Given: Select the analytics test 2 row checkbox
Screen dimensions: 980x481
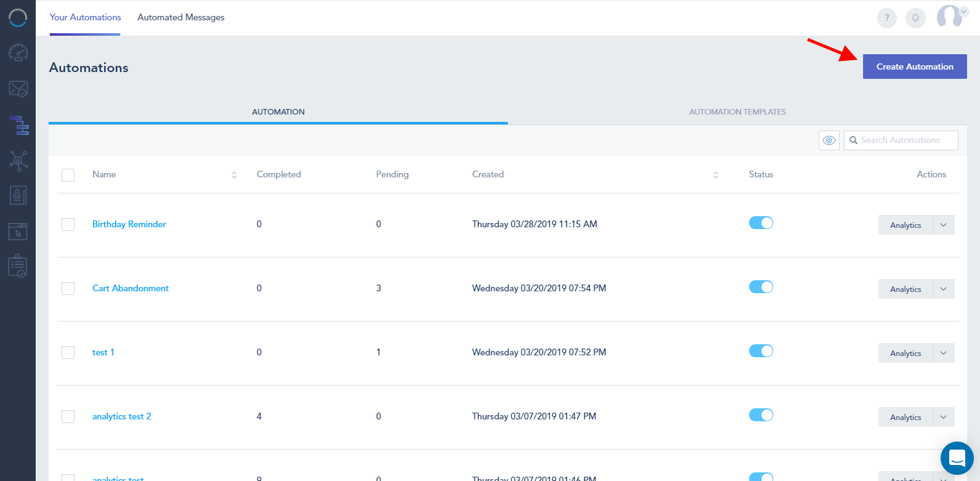Looking at the screenshot, I should point(68,416).
